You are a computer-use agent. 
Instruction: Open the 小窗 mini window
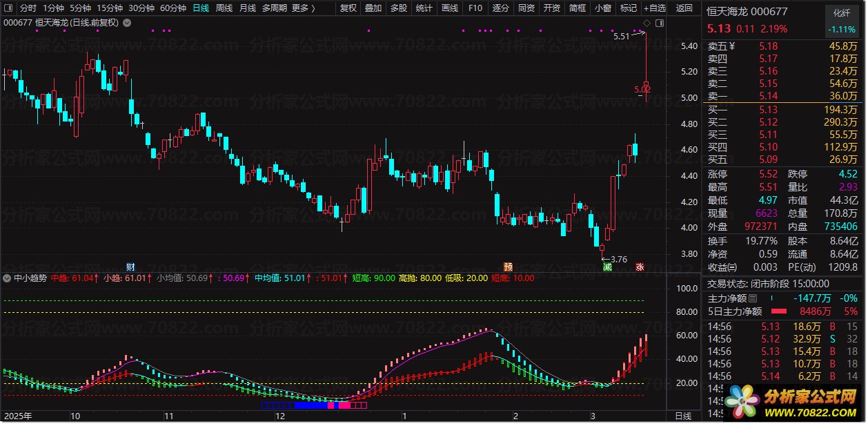coord(603,8)
